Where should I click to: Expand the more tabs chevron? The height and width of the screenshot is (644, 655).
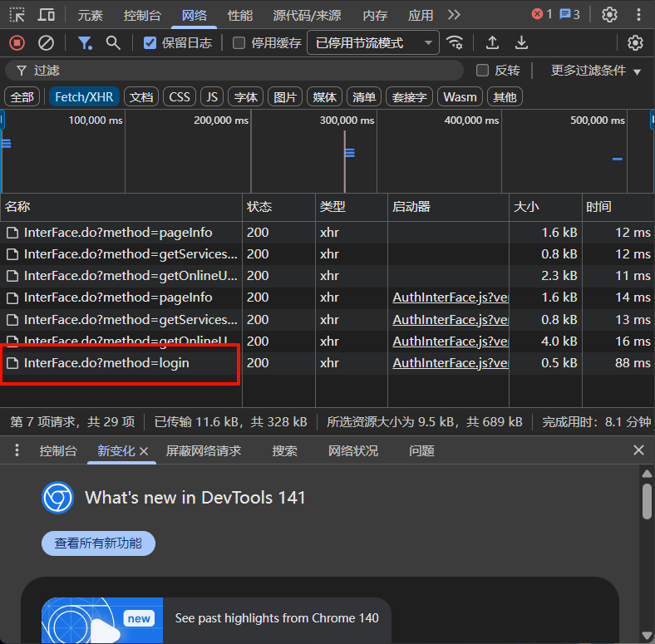point(454,14)
